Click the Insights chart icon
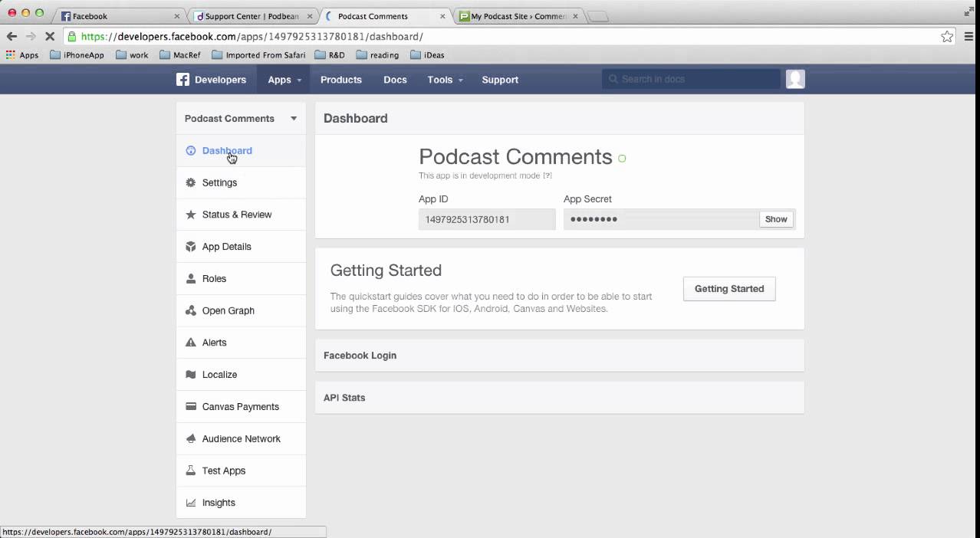Screen dimensions: 980x538 point(191,503)
